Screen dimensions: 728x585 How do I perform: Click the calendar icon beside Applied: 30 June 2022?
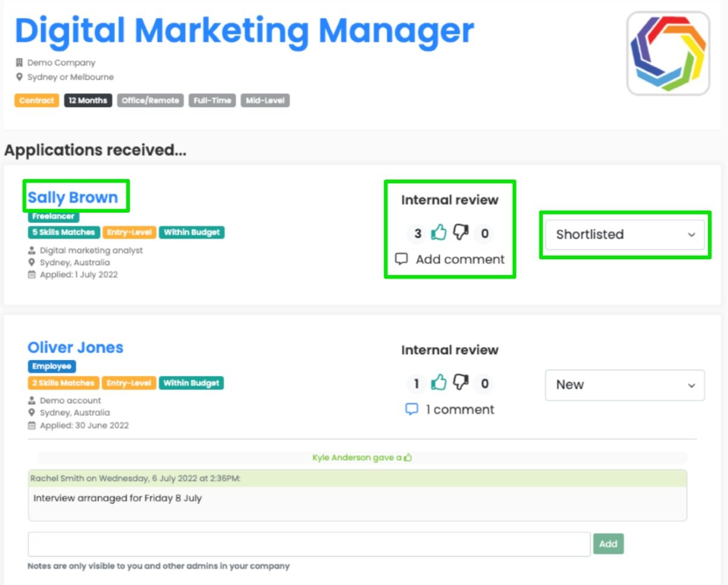[32, 425]
